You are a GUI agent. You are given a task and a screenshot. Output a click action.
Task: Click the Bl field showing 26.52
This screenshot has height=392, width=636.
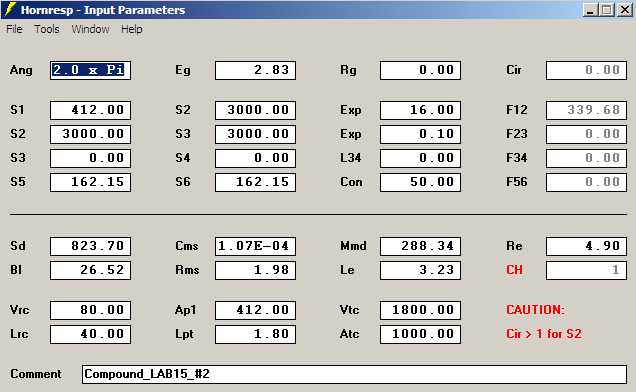pos(90,270)
